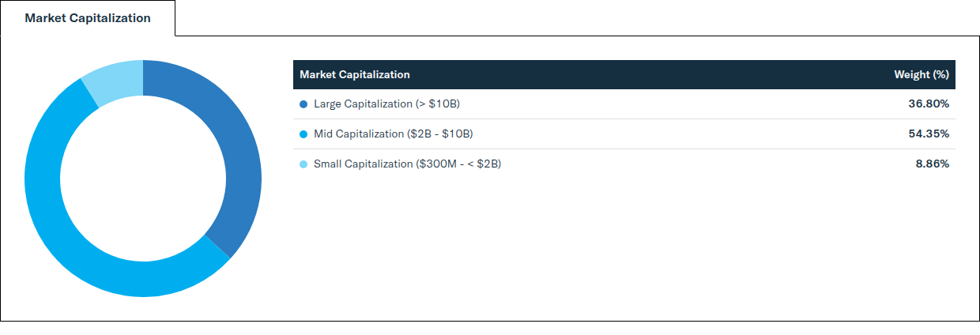Viewport: 980px width, 335px height.
Task: Click the 36.80% weight value
Action: point(929,104)
